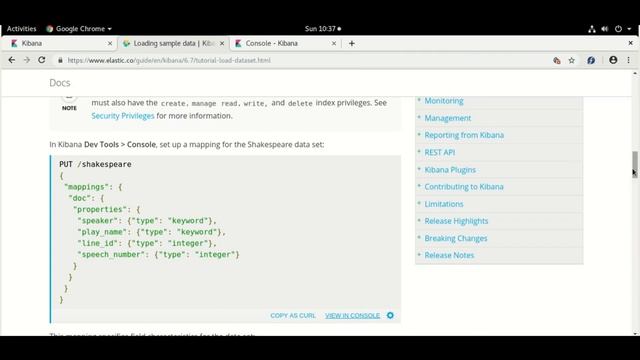Close the Console - Kibana tab

pos(334,43)
